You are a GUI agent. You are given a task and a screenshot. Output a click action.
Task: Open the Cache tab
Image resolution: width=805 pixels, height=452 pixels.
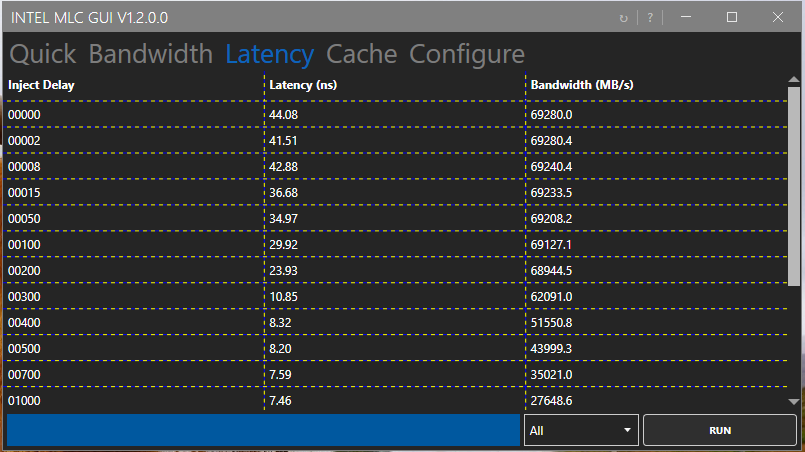[x=361, y=54]
